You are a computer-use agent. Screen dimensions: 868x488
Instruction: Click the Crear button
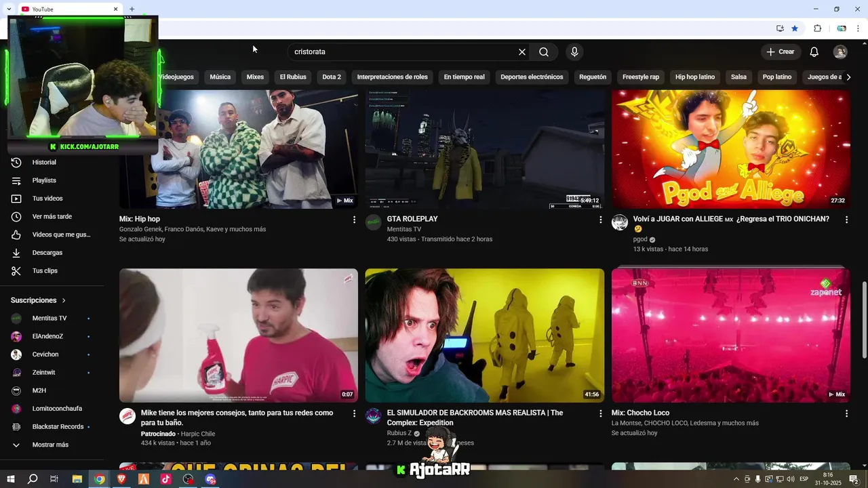point(781,52)
